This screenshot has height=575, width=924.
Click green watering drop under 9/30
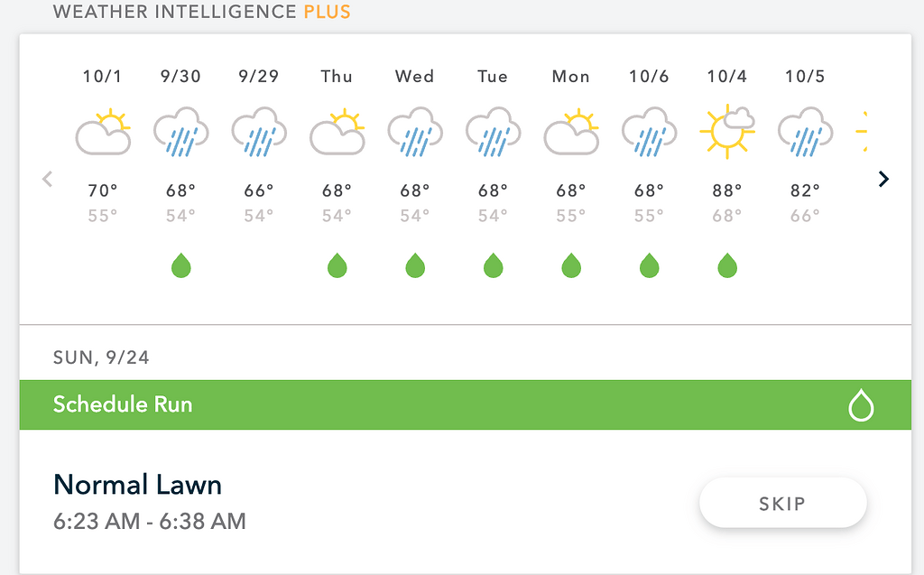tap(181, 266)
